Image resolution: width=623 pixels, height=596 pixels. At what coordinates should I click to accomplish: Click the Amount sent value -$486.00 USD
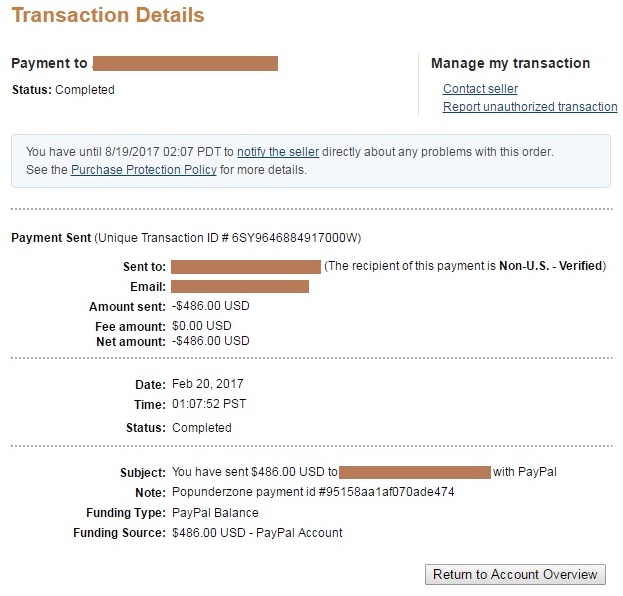211,306
